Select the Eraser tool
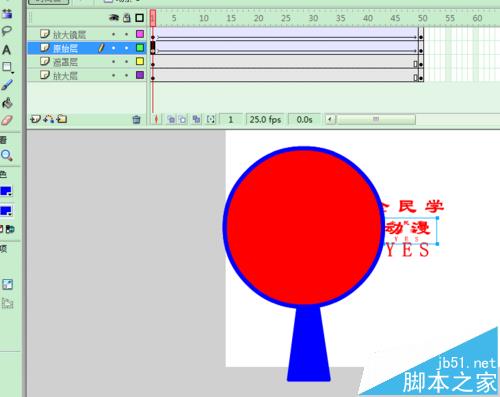This screenshot has height=397, width=500. [7, 120]
